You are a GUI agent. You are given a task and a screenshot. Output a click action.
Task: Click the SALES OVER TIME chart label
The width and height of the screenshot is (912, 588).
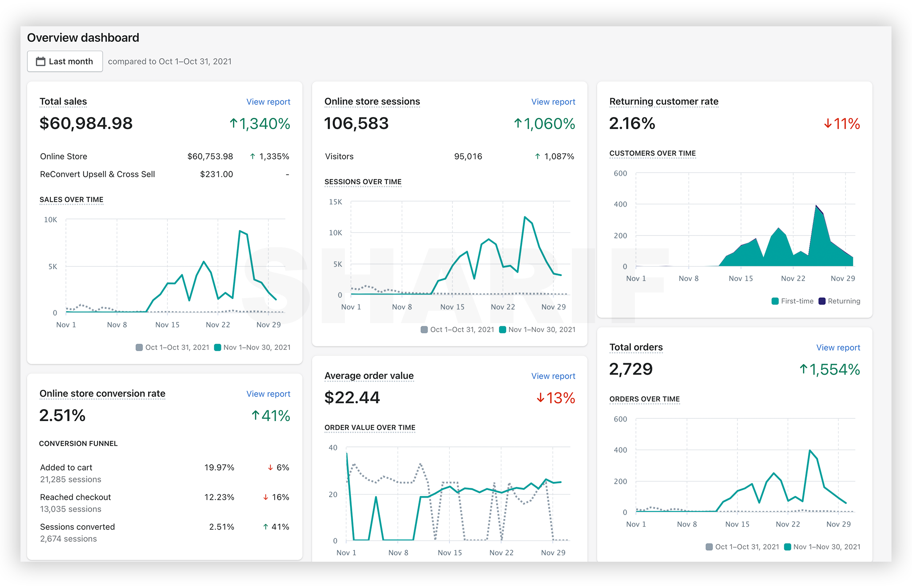pos(71,200)
